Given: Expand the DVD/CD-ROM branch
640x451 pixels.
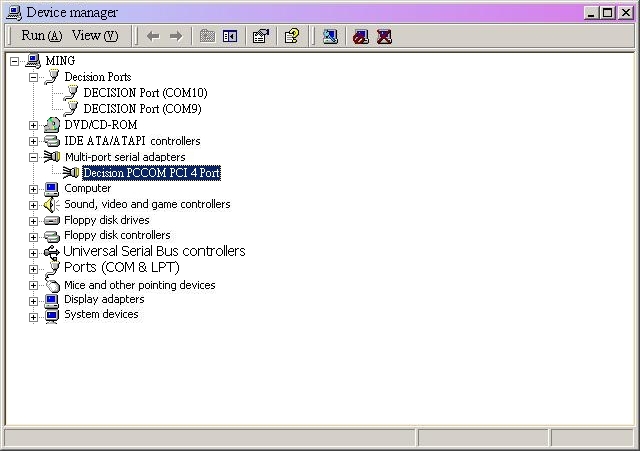Looking at the screenshot, I should point(33,125).
